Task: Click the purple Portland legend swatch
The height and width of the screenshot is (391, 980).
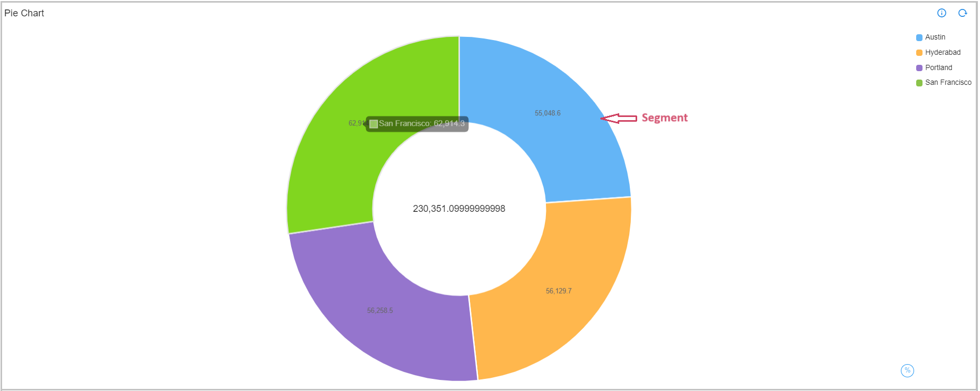Action: pyautogui.click(x=919, y=68)
